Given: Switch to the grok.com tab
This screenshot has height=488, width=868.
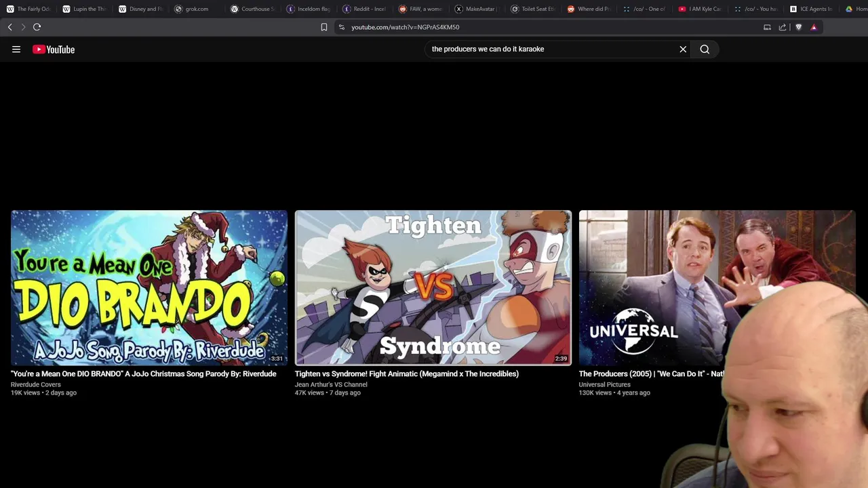Looking at the screenshot, I should tap(197, 9).
